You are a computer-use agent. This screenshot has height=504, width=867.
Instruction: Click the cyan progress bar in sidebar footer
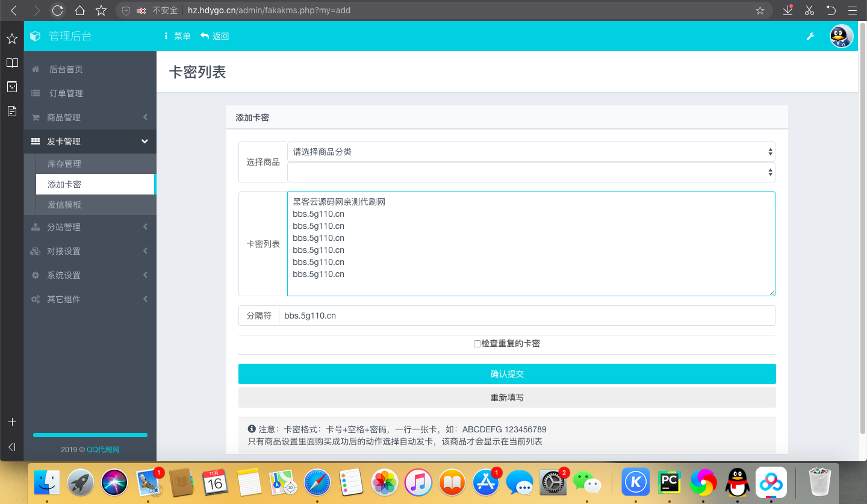tap(90, 435)
